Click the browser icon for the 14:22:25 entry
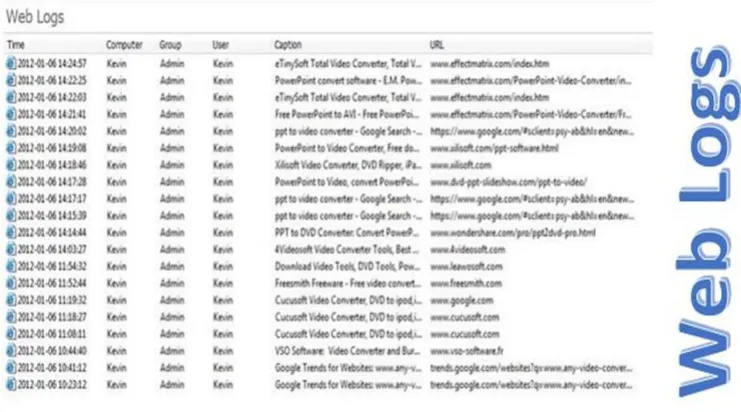The image size is (741, 412). tap(11, 80)
